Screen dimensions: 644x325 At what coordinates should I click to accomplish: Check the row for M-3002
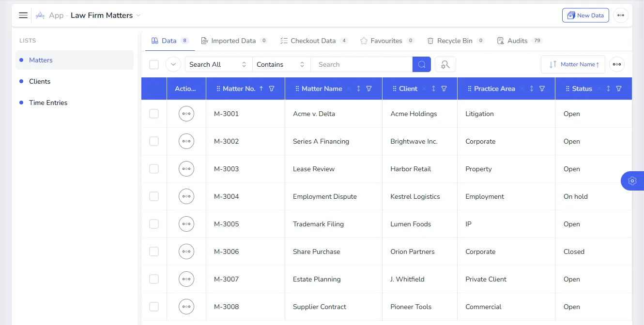pyautogui.click(x=154, y=141)
